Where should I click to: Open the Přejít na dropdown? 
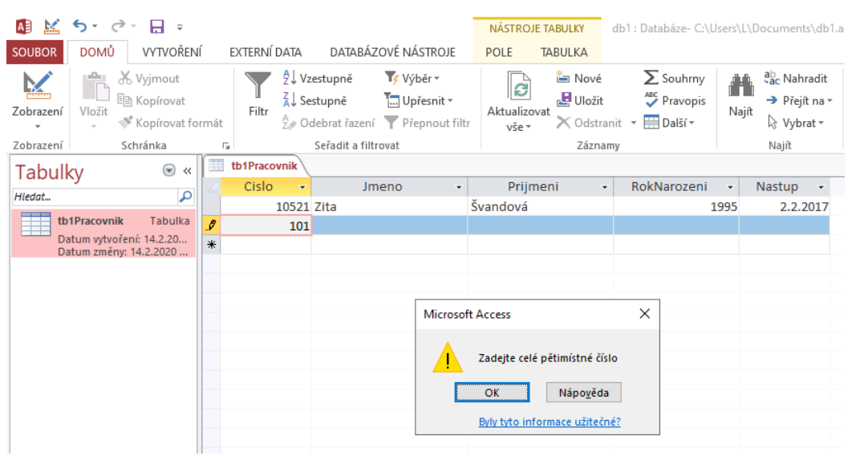point(799,100)
